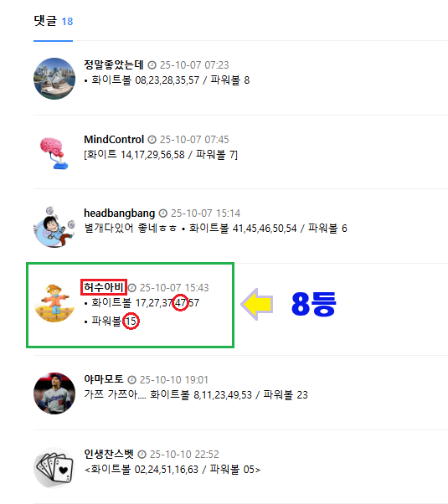
Task: Click the playing cards avatar icon
Action: (54, 468)
